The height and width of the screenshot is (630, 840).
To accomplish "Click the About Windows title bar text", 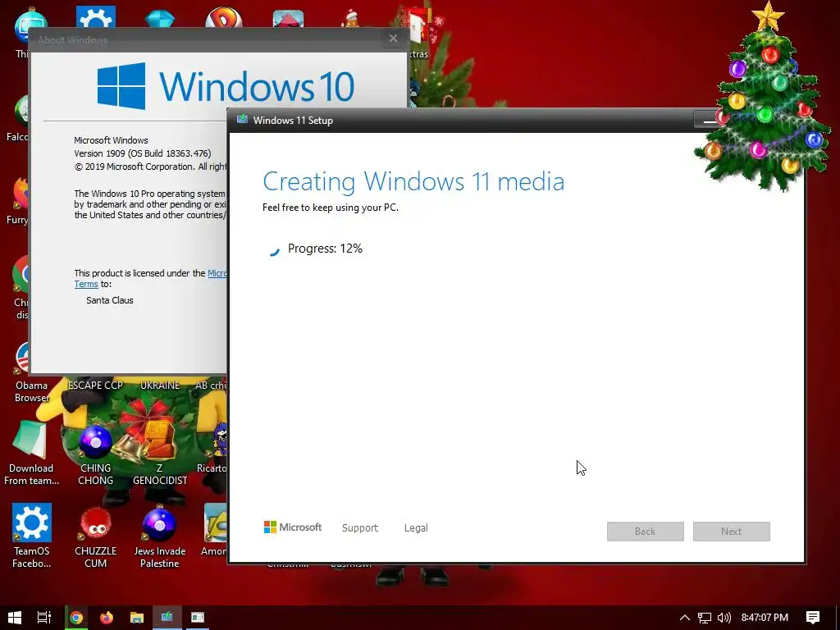I will click(x=72, y=39).
